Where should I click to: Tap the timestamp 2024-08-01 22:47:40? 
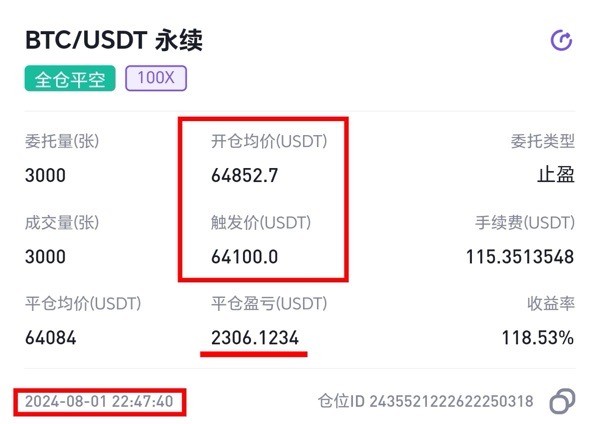pyautogui.click(x=99, y=401)
